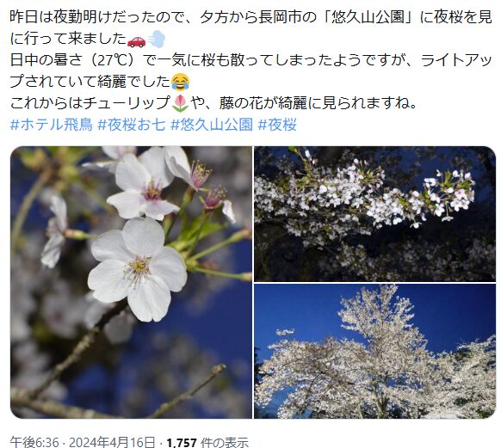Click the 1,757 件の表示 view count

click(x=207, y=442)
